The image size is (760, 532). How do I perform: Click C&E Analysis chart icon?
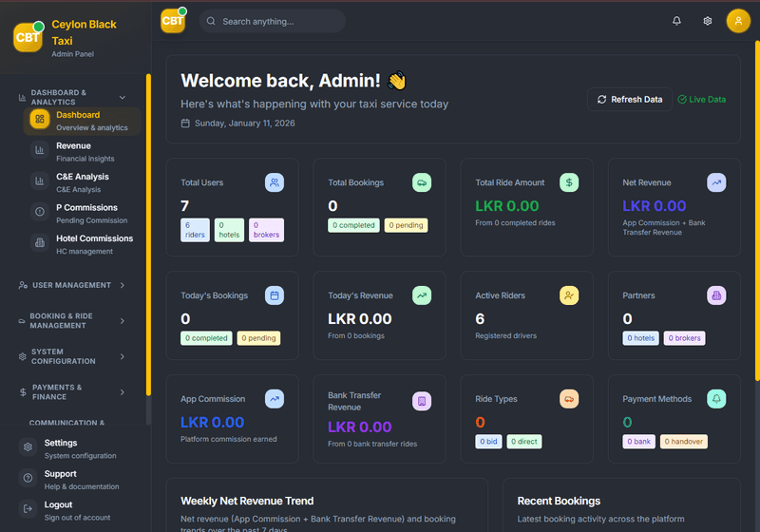[40, 181]
